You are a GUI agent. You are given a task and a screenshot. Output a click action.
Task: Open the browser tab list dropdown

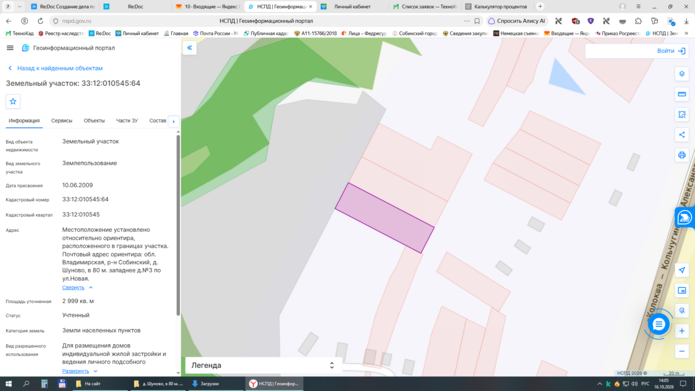20,7
